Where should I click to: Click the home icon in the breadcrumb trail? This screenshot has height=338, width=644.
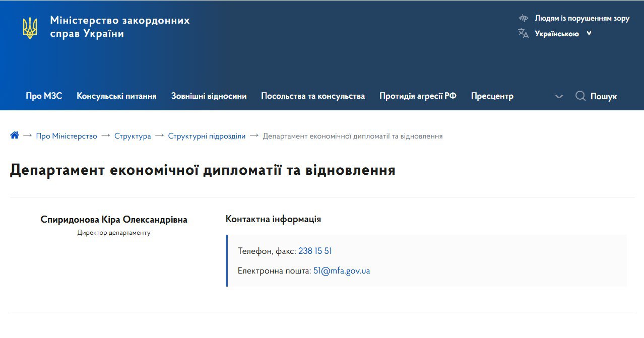pyautogui.click(x=15, y=135)
